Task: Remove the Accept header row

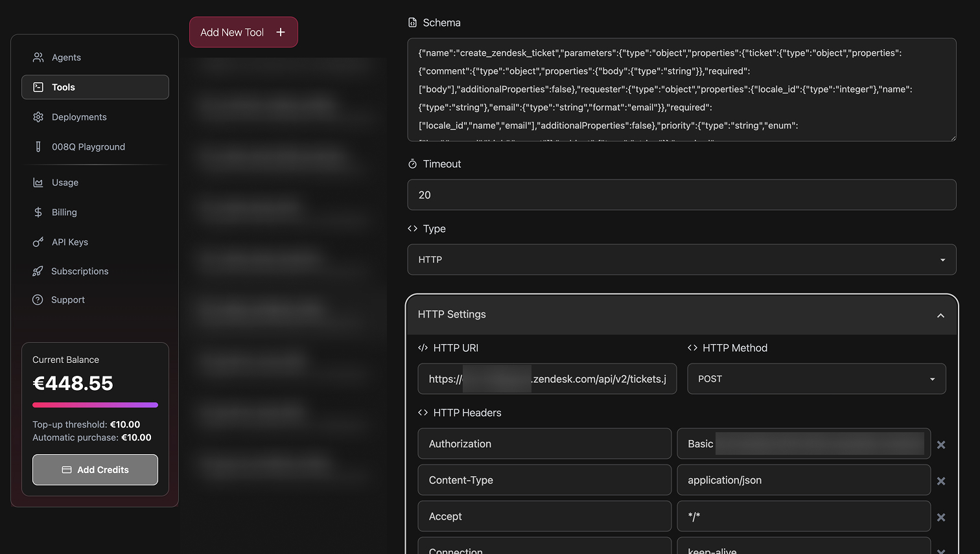Action: [941, 517]
